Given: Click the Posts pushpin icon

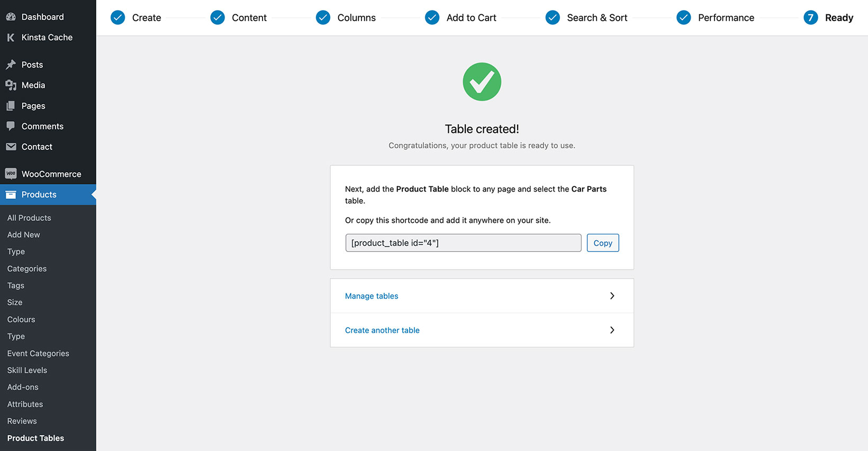Looking at the screenshot, I should click(x=11, y=65).
